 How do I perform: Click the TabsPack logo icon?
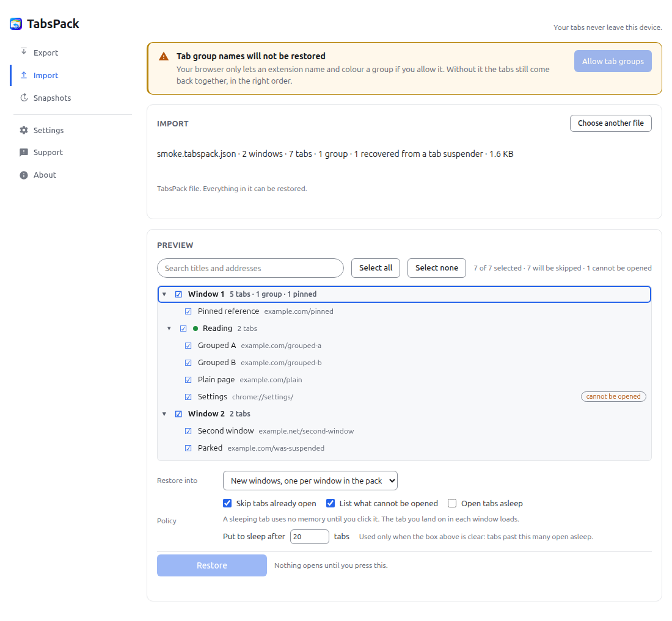16,24
